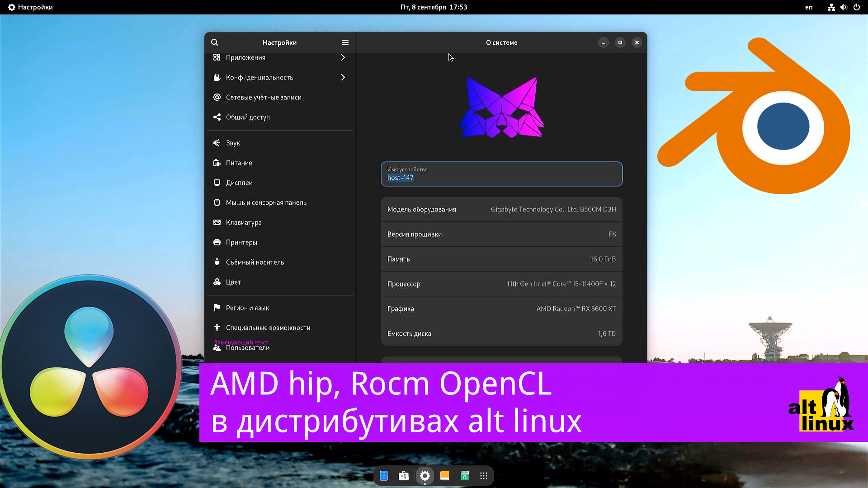Click the network indicator in top bar
The width and height of the screenshot is (868, 488).
coord(831,7)
